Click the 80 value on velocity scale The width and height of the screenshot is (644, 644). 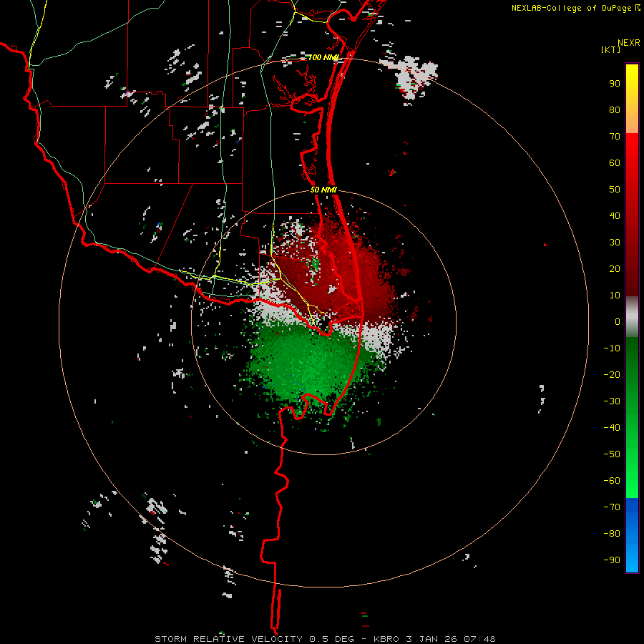click(x=615, y=110)
